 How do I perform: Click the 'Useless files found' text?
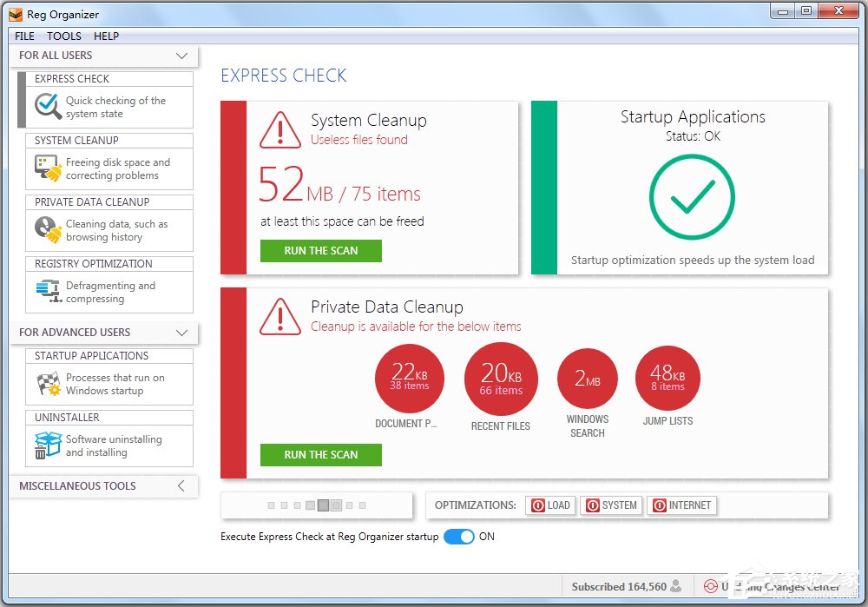(359, 140)
